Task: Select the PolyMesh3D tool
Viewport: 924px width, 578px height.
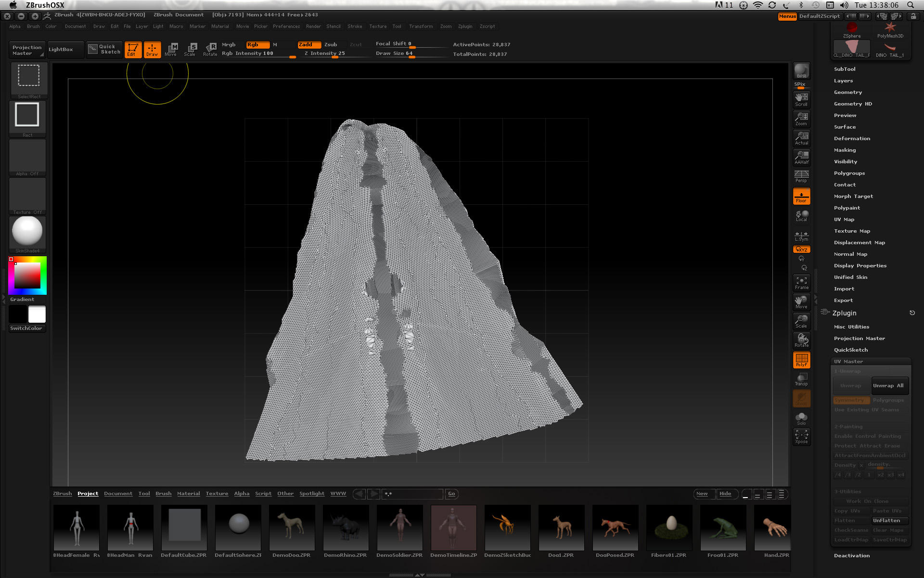Action: [890, 30]
